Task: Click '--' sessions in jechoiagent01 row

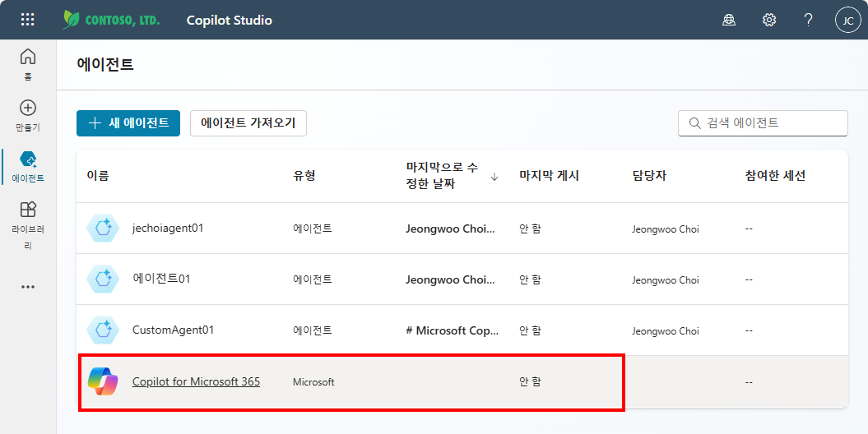Action: pyautogui.click(x=749, y=229)
